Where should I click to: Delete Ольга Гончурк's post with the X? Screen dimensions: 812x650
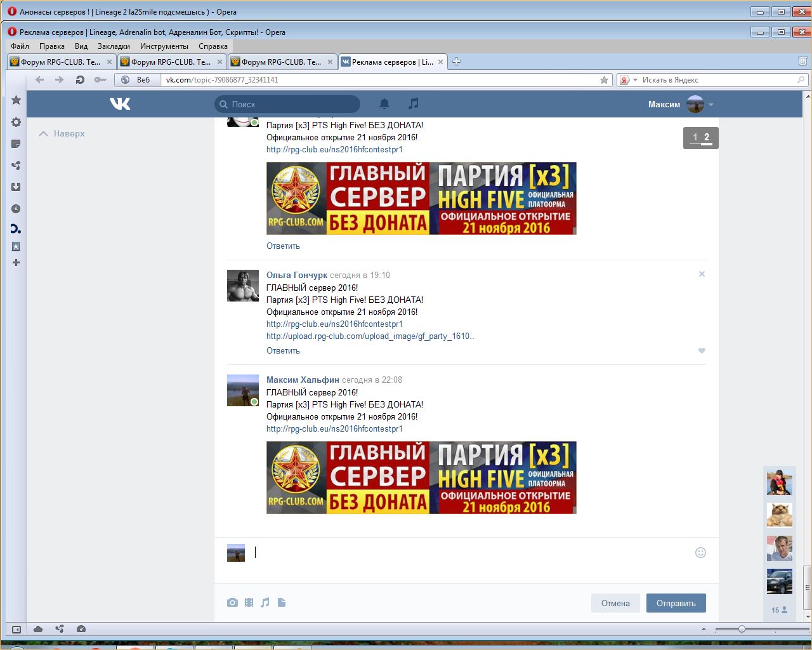pyautogui.click(x=702, y=274)
